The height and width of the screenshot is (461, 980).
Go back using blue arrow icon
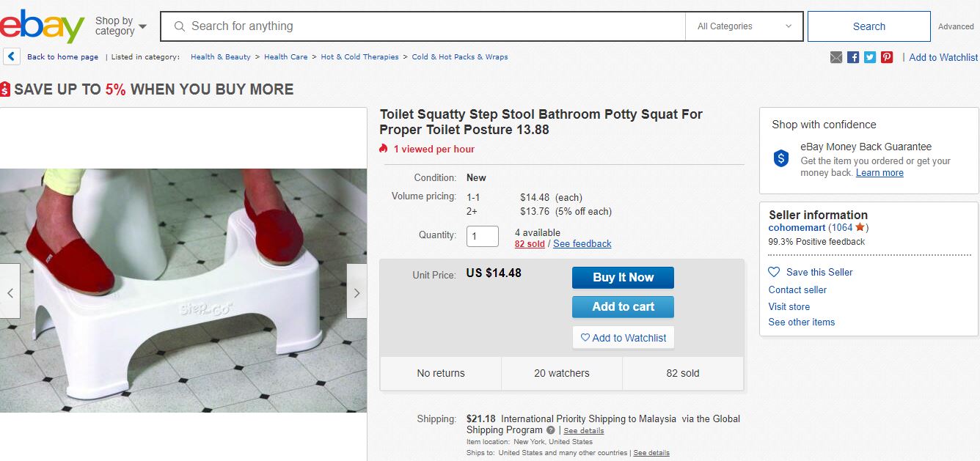pyautogui.click(x=11, y=56)
